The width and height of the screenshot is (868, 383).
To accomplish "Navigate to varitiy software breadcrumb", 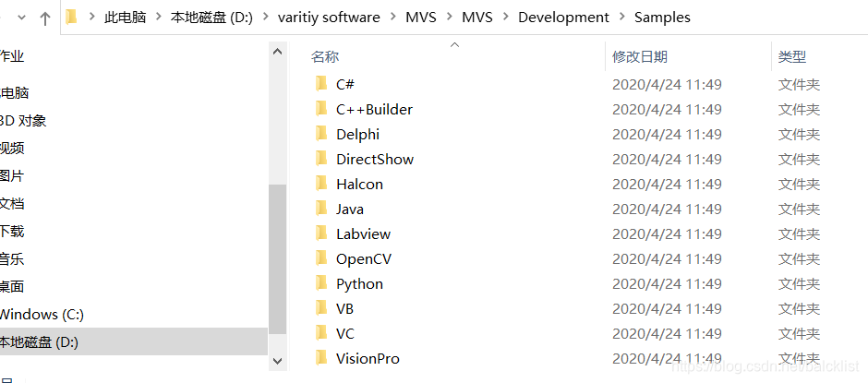I will (x=329, y=18).
